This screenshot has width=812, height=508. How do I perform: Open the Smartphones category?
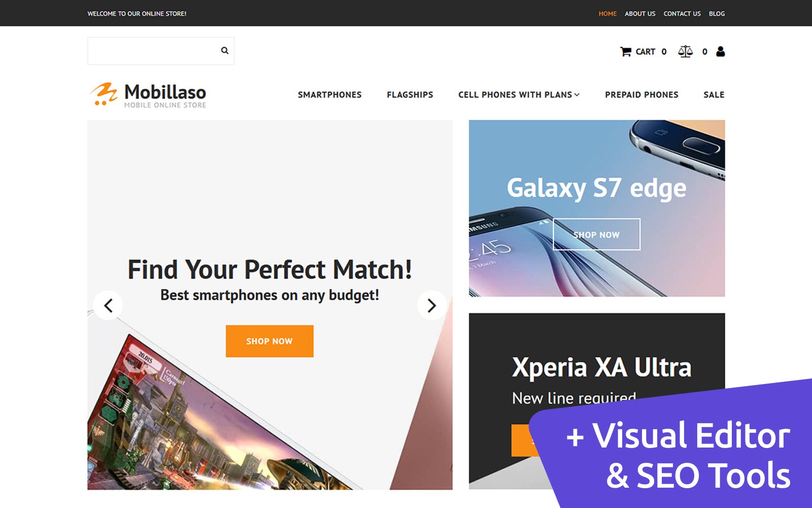pyautogui.click(x=330, y=95)
